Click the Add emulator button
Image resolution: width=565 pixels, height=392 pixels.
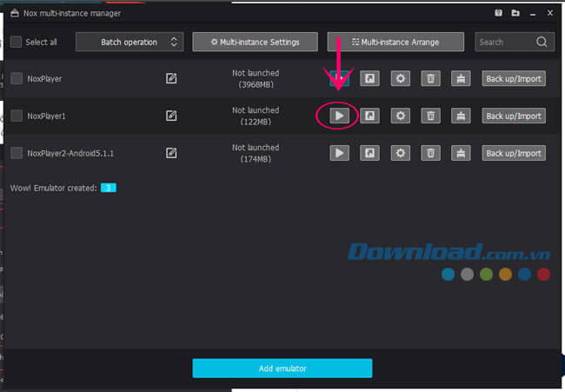click(282, 369)
